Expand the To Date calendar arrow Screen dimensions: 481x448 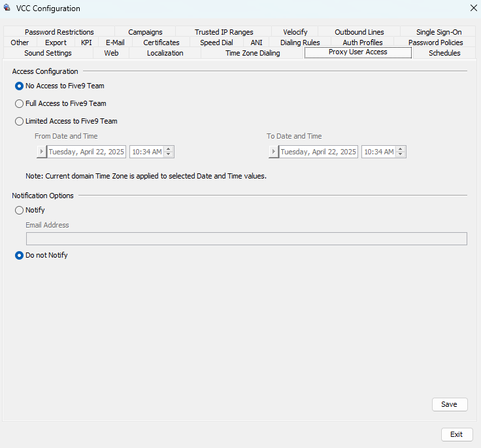pos(273,152)
